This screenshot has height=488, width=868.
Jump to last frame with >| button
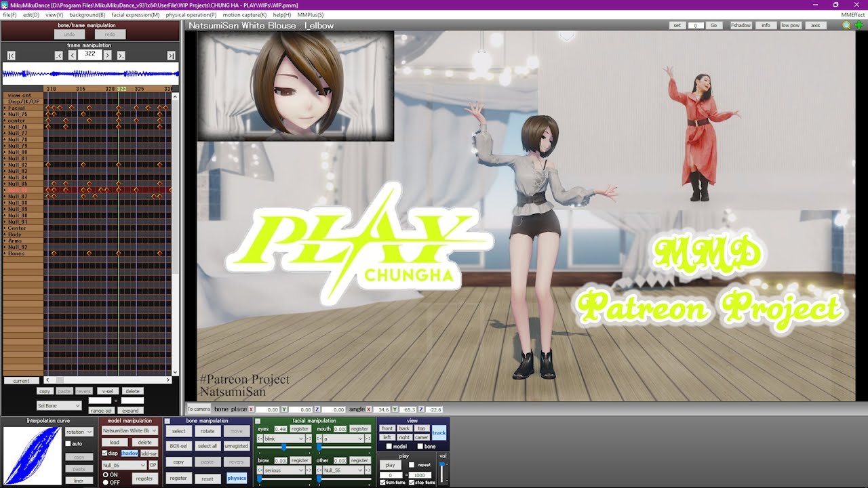(x=171, y=56)
